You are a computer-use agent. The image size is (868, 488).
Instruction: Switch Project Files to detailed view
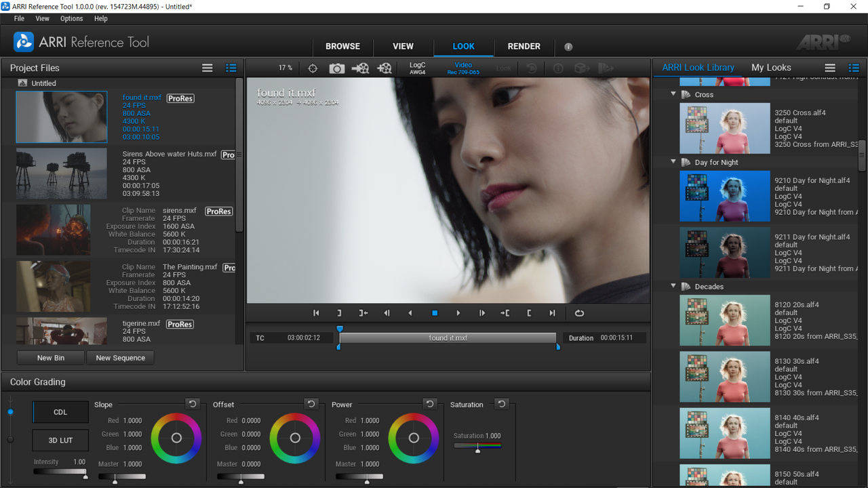click(231, 68)
